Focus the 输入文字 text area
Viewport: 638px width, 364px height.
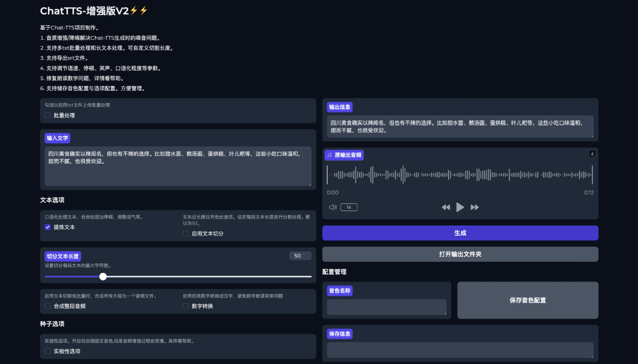[x=178, y=166]
